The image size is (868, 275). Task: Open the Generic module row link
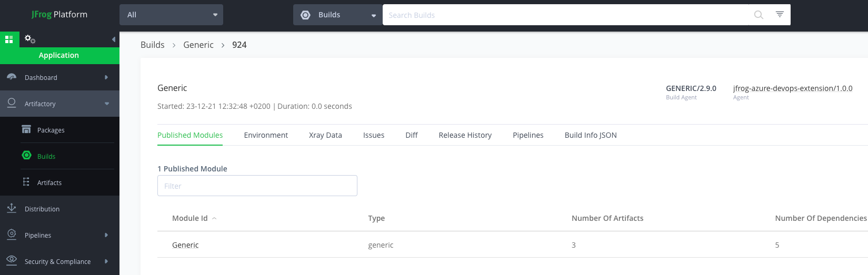point(185,245)
